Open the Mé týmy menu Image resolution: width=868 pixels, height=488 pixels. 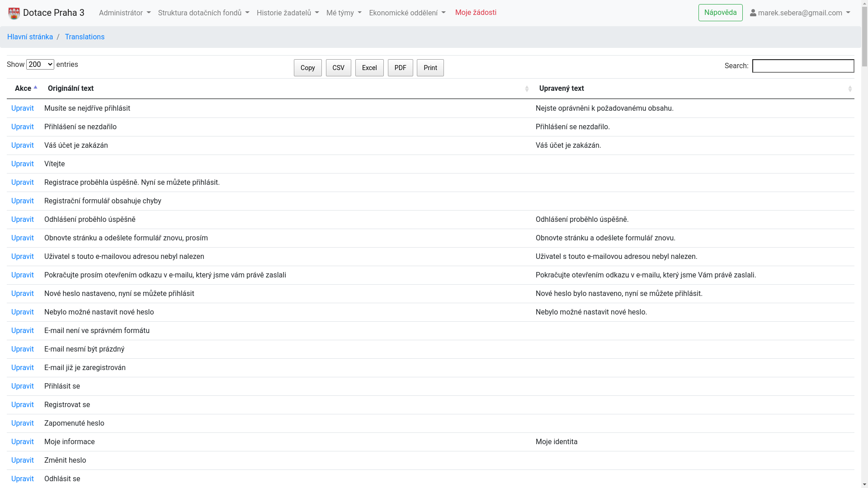click(344, 13)
